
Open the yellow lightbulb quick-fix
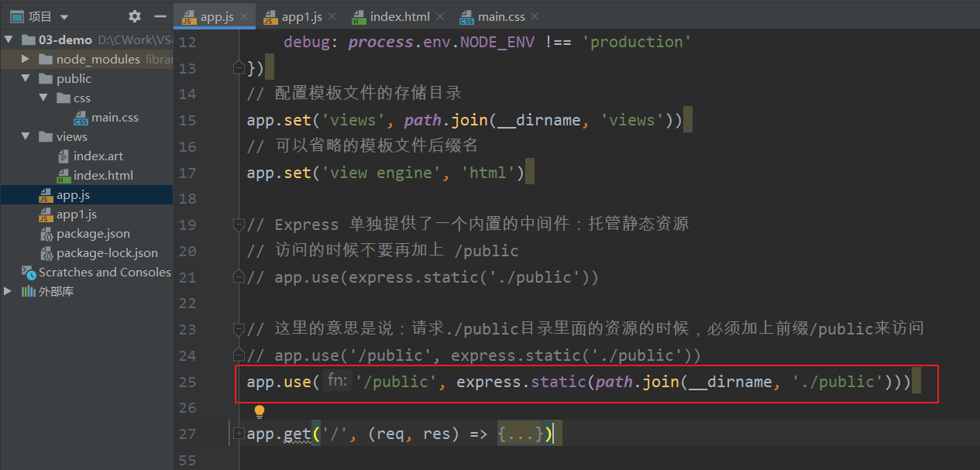click(260, 411)
